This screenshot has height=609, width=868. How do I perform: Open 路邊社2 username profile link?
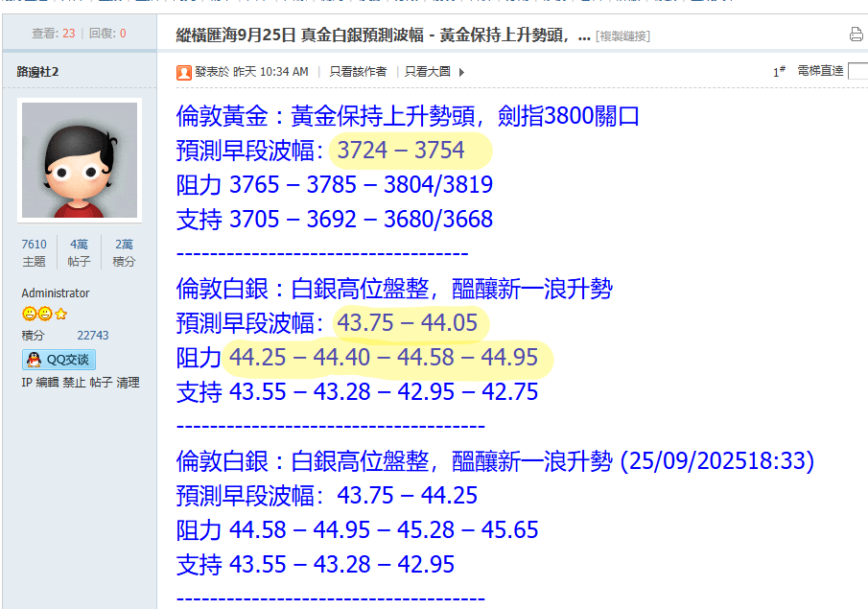[x=38, y=72]
